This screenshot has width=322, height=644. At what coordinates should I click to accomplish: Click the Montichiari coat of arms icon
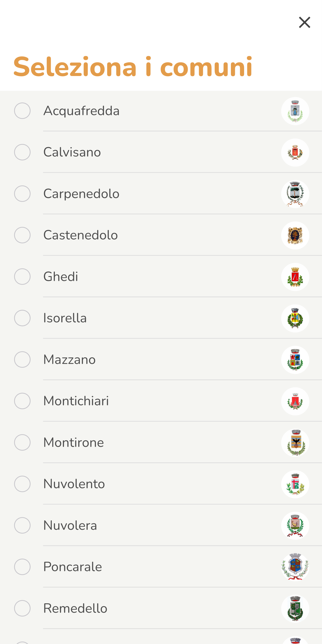[x=295, y=401]
